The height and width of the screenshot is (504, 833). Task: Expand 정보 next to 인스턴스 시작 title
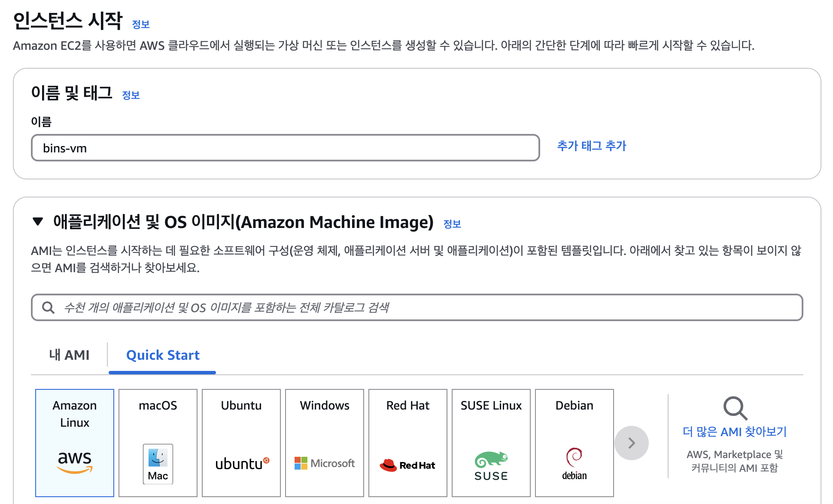(141, 24)
